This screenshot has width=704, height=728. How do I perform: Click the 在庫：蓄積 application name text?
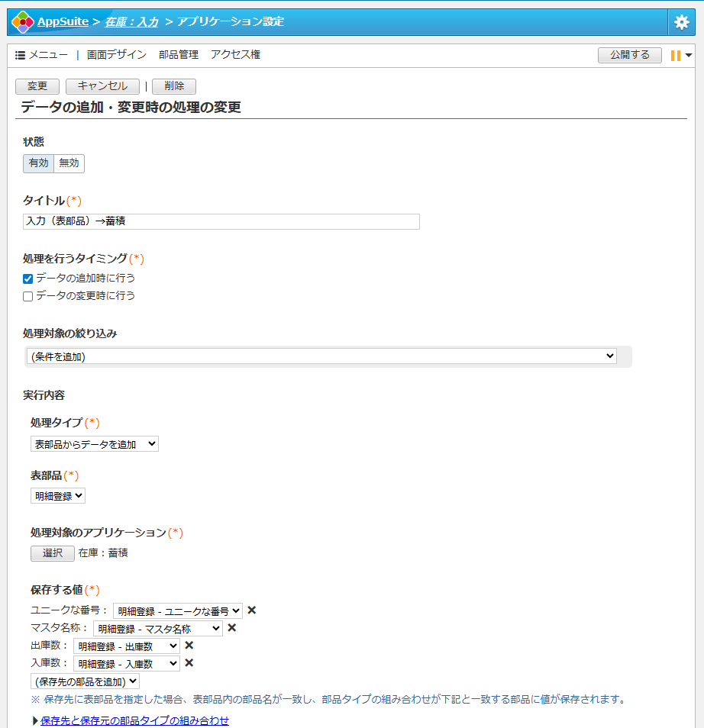click(x=103, y=553)
